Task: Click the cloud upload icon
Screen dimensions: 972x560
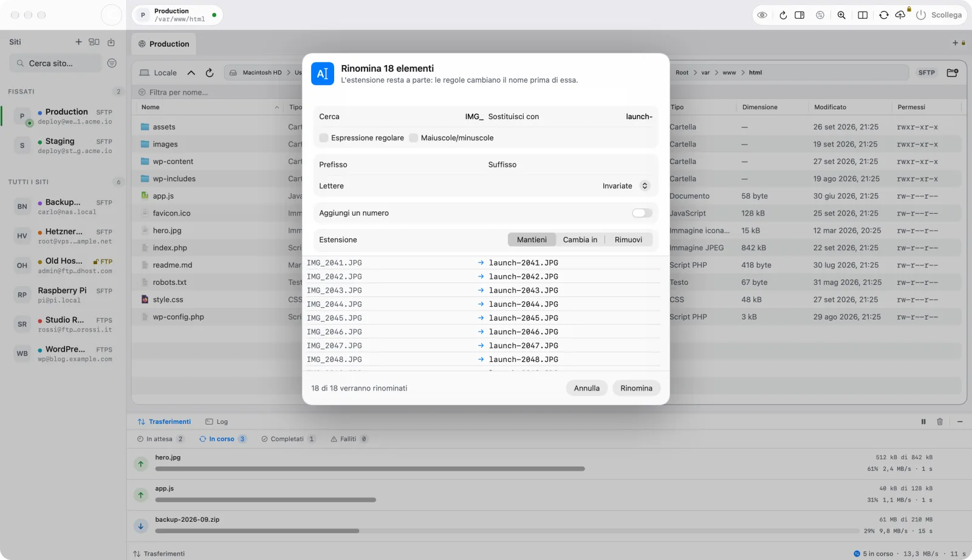Action: point(900,15)
